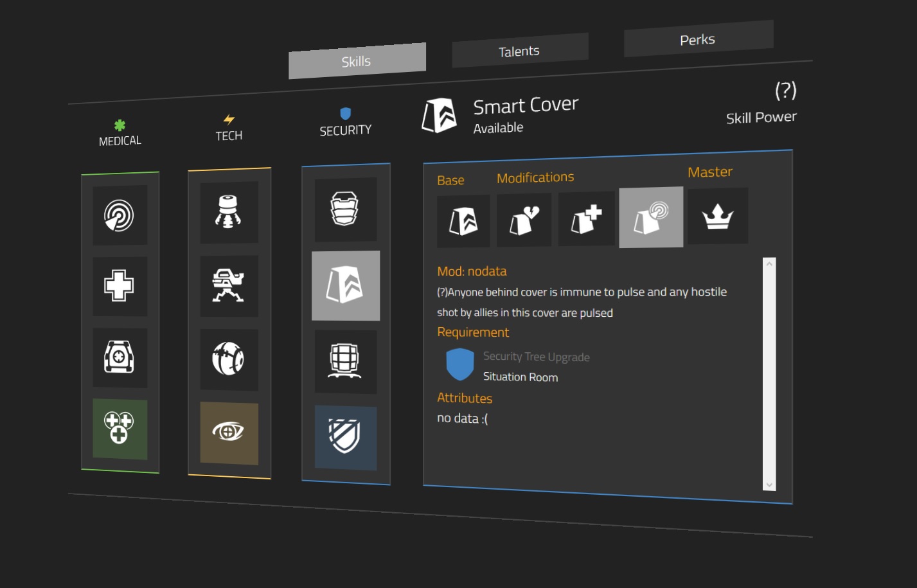Click the scrollbar up arrow
The height and width of the screenshot is (588, 917).
[x=769, y=263]
